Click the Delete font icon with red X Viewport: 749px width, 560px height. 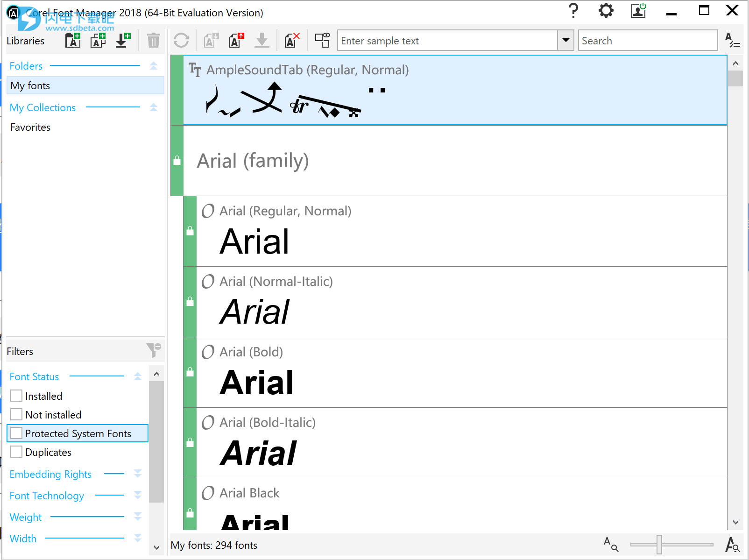(x=292, y=41)
